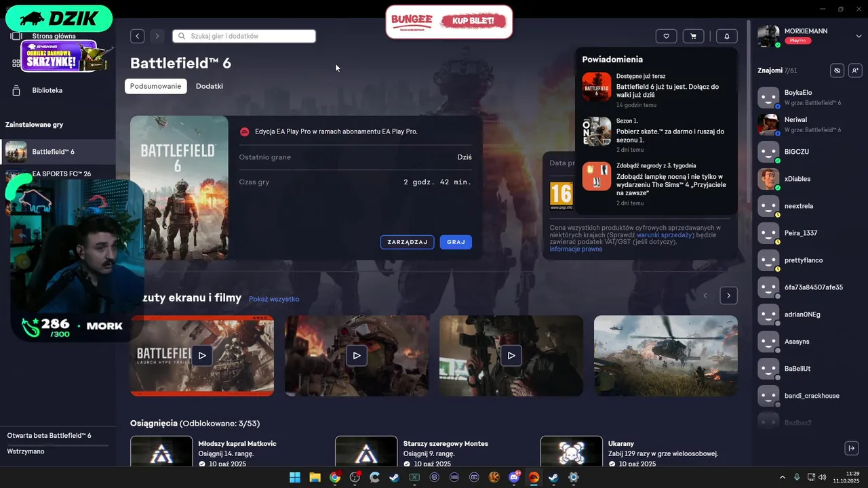Switch to the Dodatki tab
868x488 pixels.
click(x=210, y=86)
